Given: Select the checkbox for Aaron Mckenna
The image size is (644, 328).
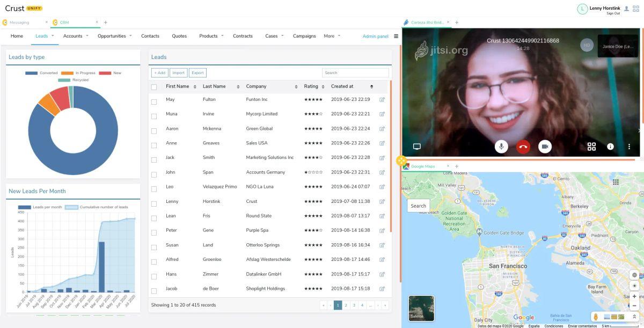Looking at the screenshot, I should pyautogui.click(x=154, y=130).
